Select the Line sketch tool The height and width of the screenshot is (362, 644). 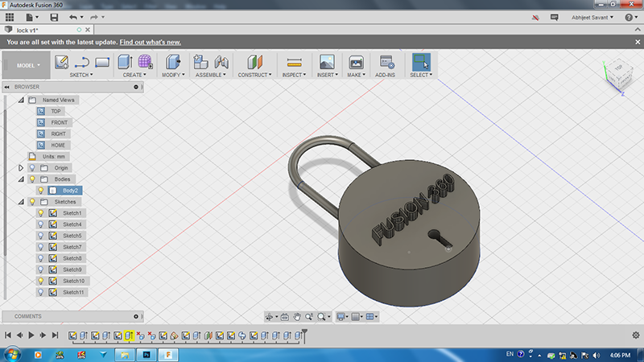click(82, 63)
